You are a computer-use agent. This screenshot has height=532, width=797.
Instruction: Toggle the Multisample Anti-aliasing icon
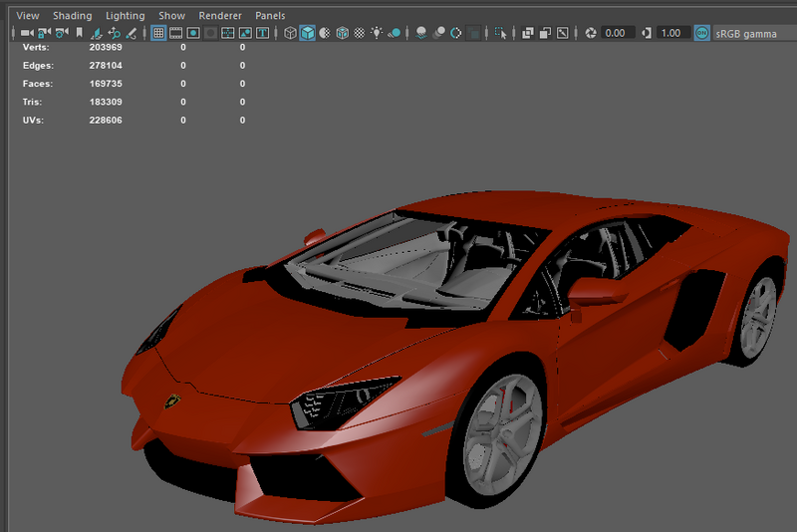(456, 33)
